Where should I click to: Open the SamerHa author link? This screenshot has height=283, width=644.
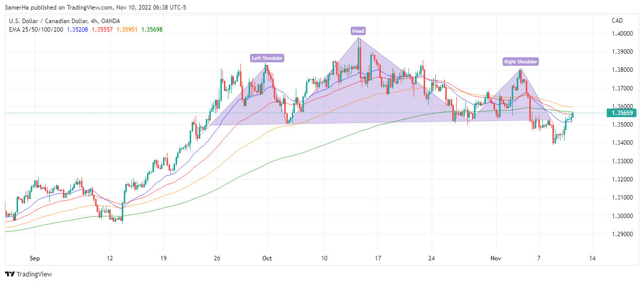17,8
